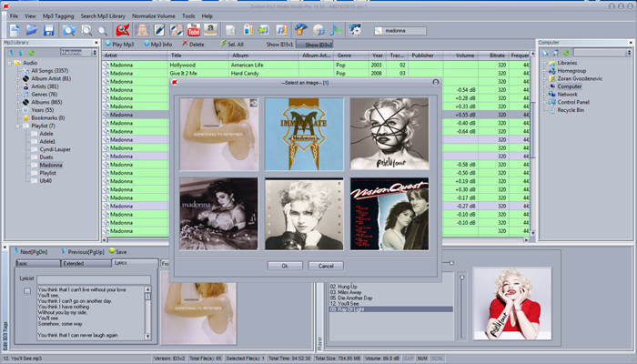Image resolution: width=637 pixels, height=364 pixels.
Task: Go to Next[PgDn] track tag
Action: click(x=30, y=252)
